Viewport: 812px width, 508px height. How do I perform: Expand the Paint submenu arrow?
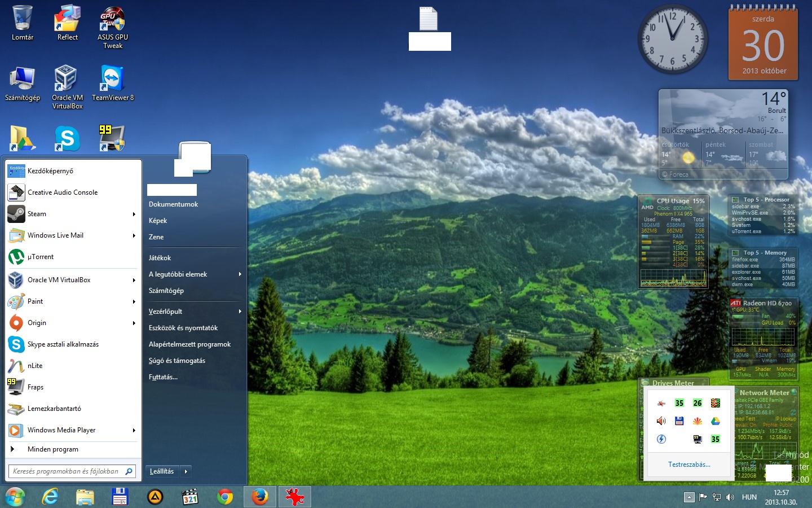(x=134, y=301)
